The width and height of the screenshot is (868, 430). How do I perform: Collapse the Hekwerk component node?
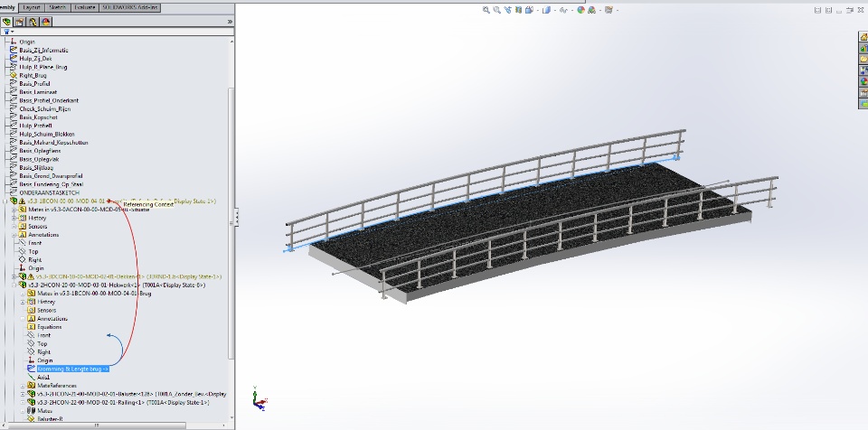tap(14, 285)
